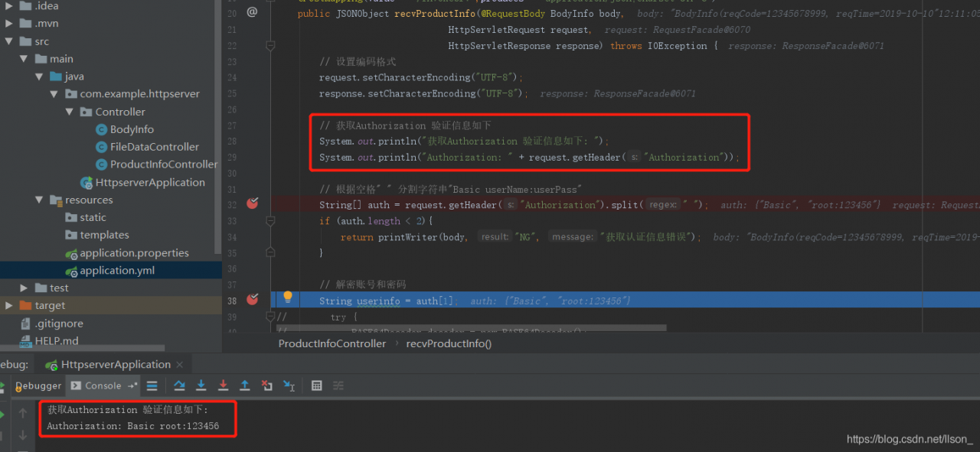
Task: Collapse the resources folder
Action: tap(39, 200)
